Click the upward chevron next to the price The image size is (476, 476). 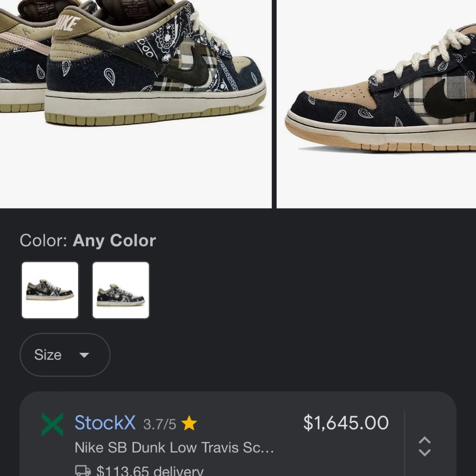425,439
